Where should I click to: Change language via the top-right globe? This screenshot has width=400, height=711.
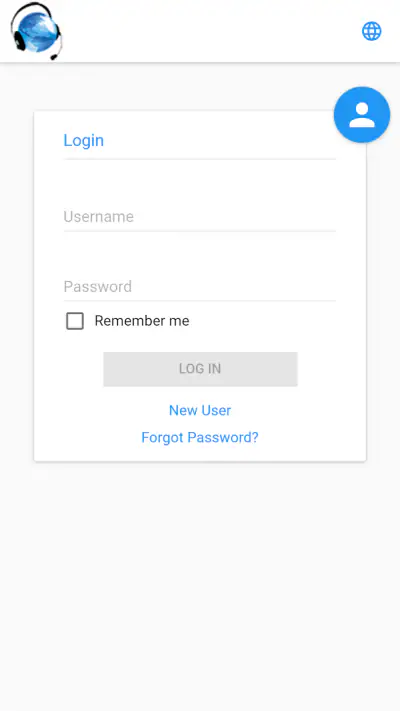point(371,31)
